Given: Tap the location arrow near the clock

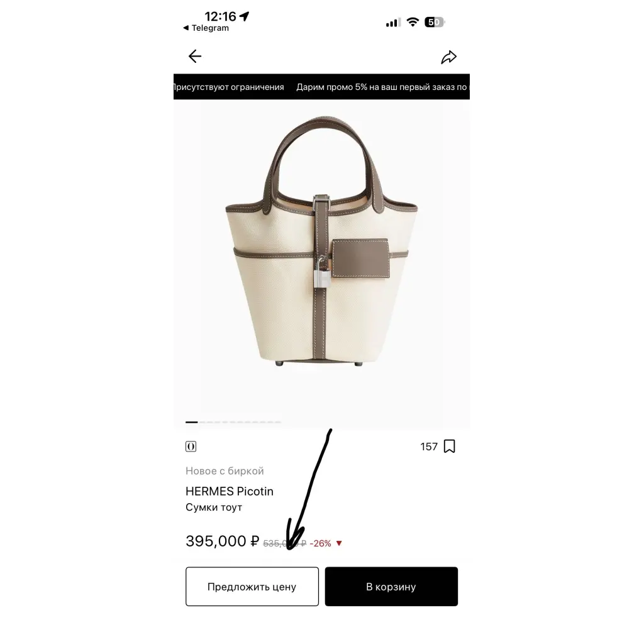Looking at the screenshot, I should (245, 16).
